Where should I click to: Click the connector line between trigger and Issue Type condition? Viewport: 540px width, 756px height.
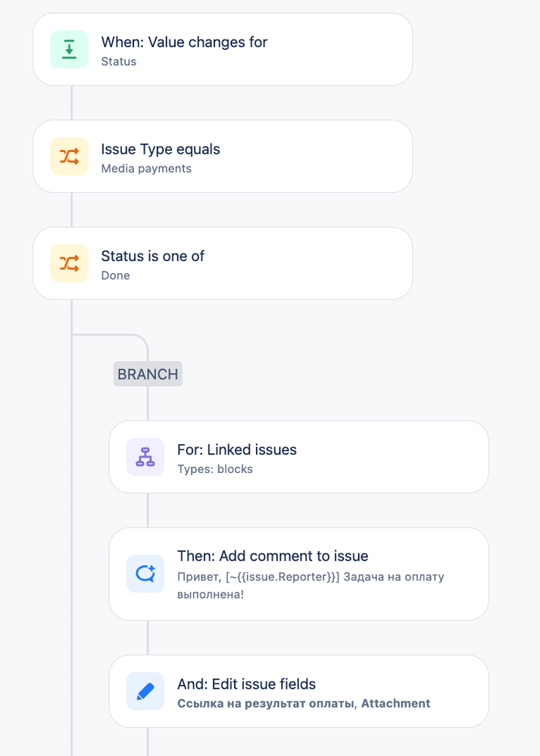[x=71, y=103]
